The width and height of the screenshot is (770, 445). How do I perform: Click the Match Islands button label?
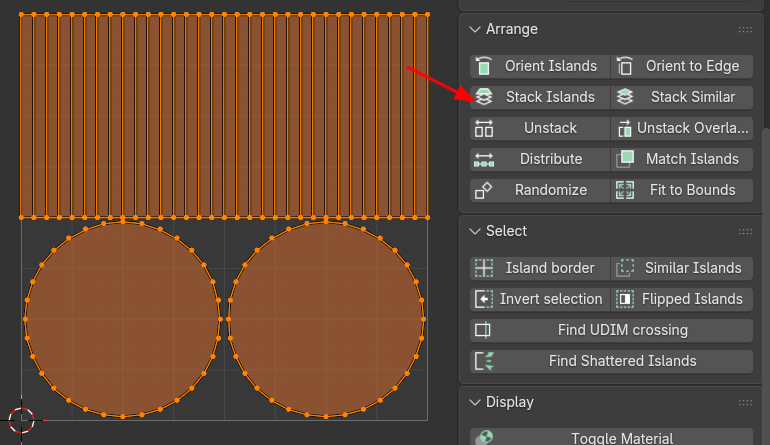692,159
